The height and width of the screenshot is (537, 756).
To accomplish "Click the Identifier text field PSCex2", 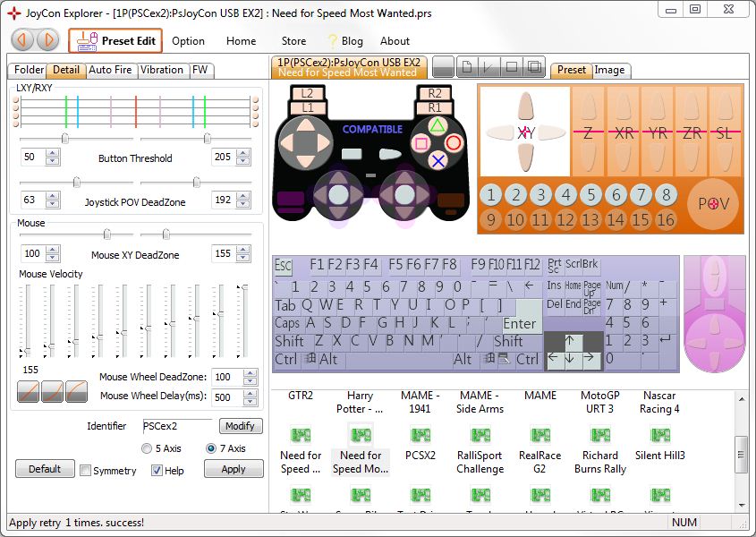I will tap(177, 426).
